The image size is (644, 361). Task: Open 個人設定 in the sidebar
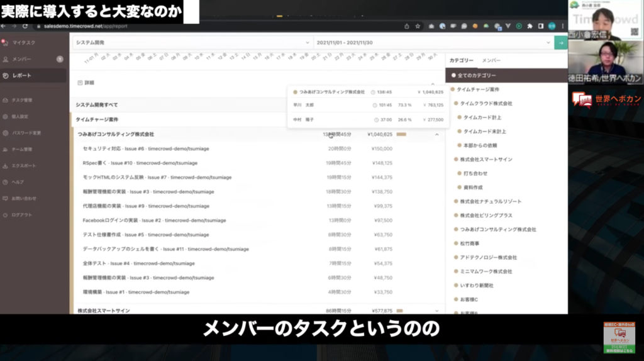[x=19, y=116]
